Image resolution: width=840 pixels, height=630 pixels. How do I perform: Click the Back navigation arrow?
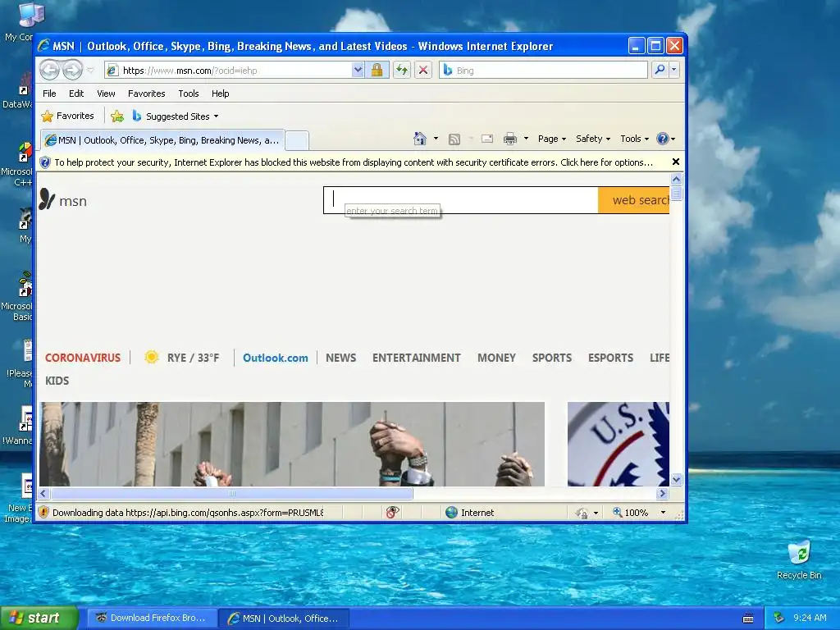(x=49, y=70)
